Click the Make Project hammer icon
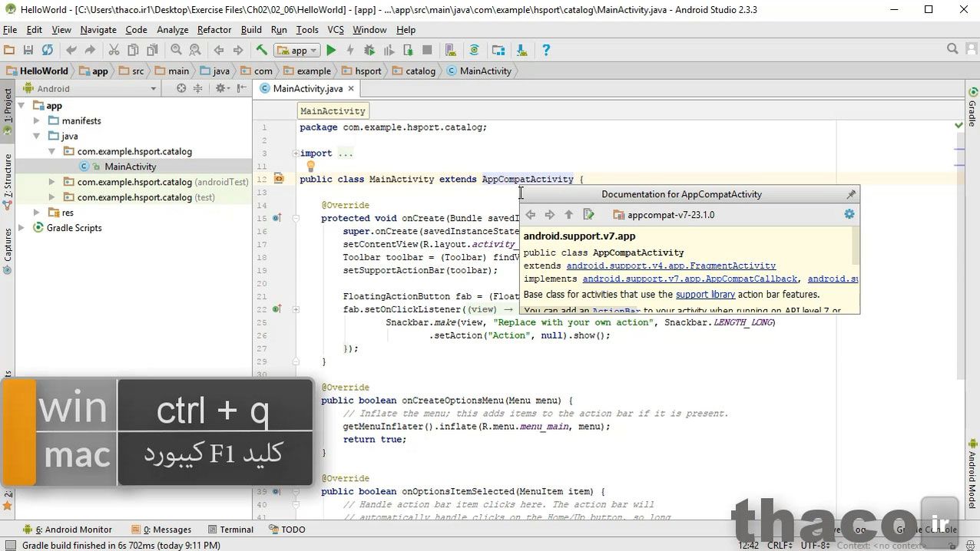Screen dimensions: 980x551 tap(262, 50)
